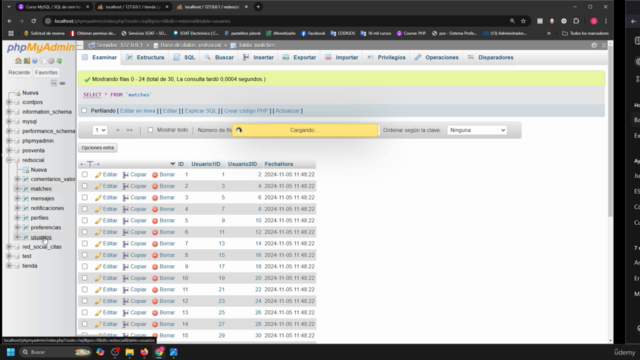The image size is (640, 360).
Task: Click the Editar en línea link
Action: point(138,111)
